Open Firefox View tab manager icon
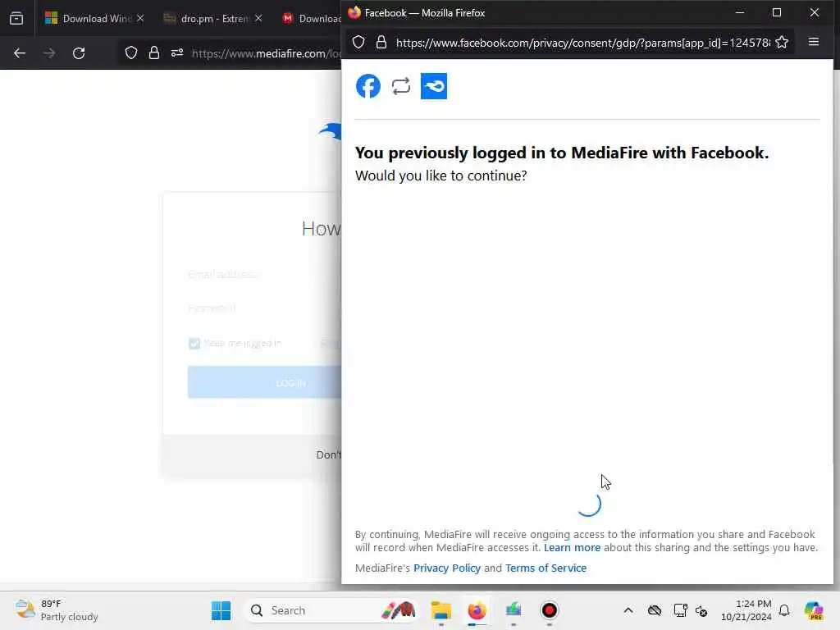The height and width of the screenshot is (630, 840). point(16,18)
